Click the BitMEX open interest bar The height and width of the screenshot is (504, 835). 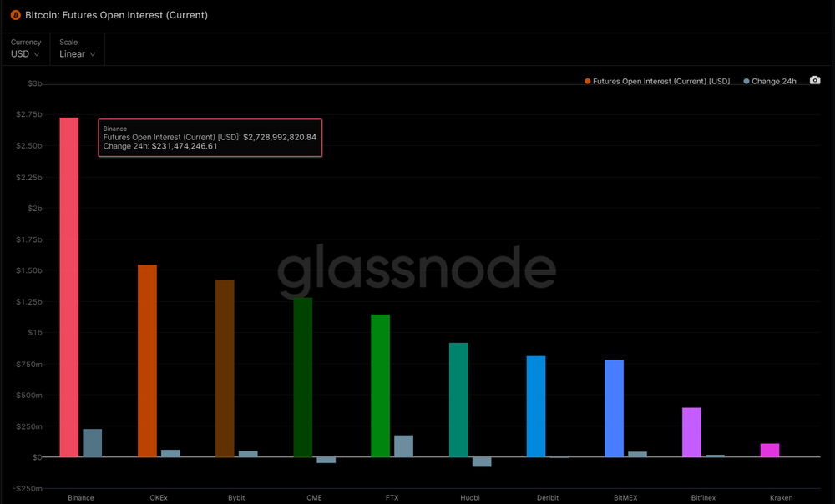point(614,408)
